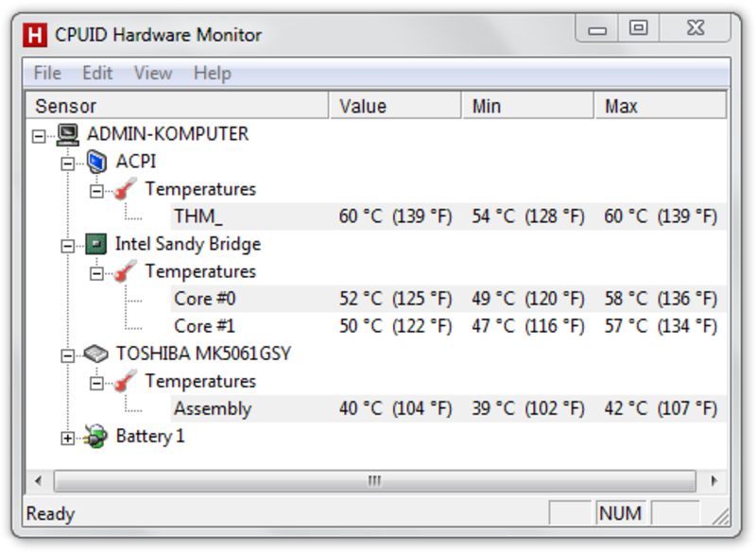This screenshot has height=552, width=756.
Task: Select the ADMIN-KOMPUTER tree label
Action: (x=167, y=134)
